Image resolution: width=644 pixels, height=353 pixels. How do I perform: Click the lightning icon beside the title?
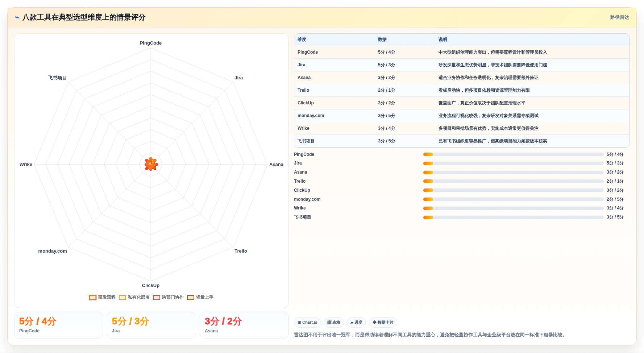click(17, 17)
